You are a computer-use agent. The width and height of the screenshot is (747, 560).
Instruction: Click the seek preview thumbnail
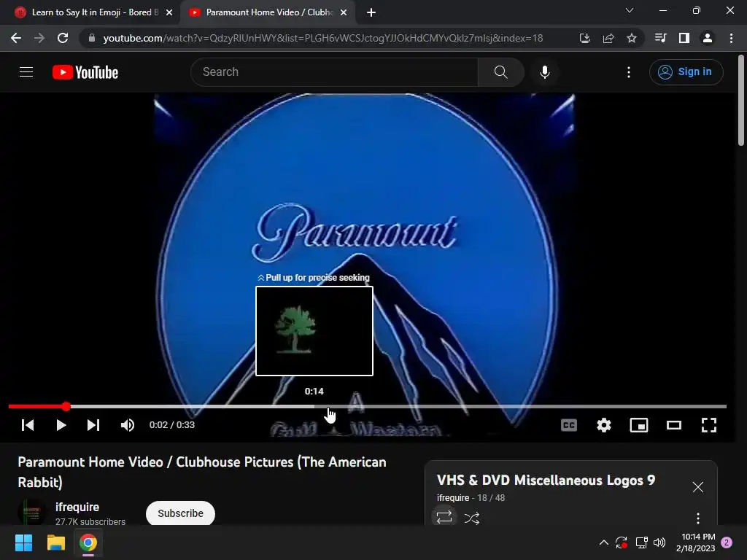314,331
